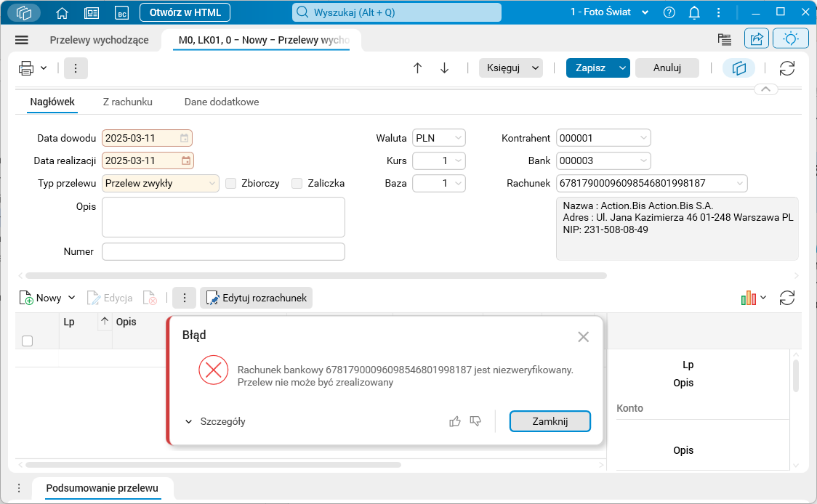Open bottom-left three-dot menu
Image resolution: width=817 pixels, height=504 pixels.
(19, 488)
